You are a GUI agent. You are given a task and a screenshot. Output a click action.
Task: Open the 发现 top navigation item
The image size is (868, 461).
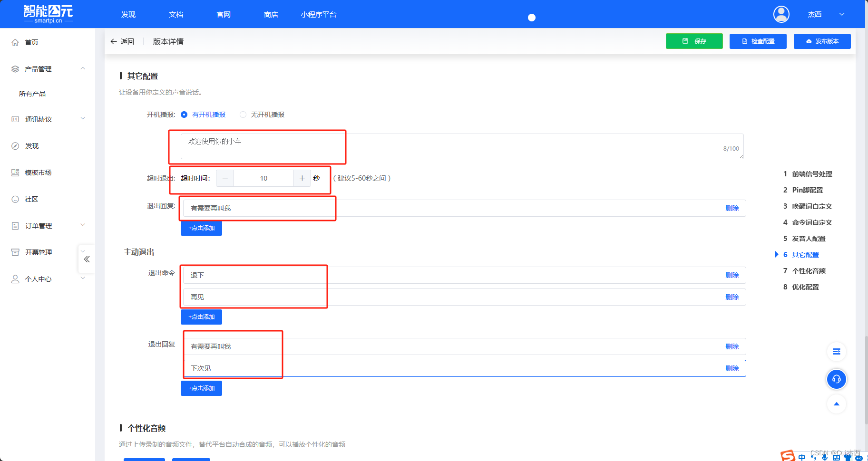pos(128,15)
